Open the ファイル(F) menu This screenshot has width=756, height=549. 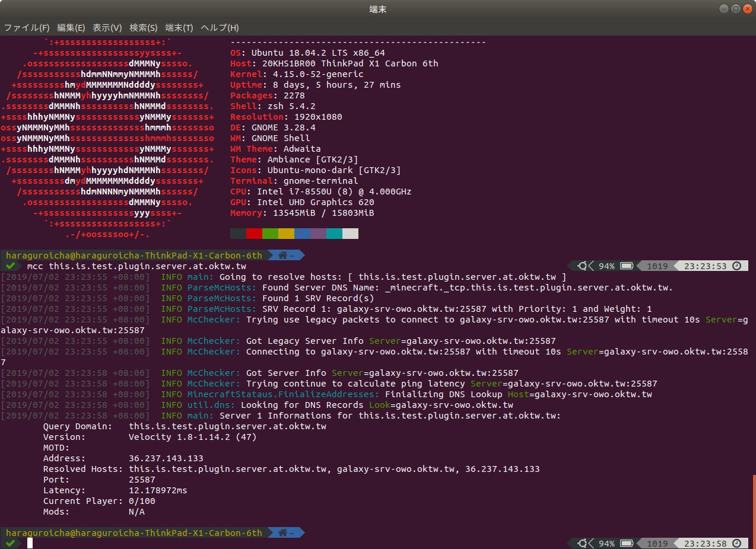pyautogui.click(x=27, y=28)
